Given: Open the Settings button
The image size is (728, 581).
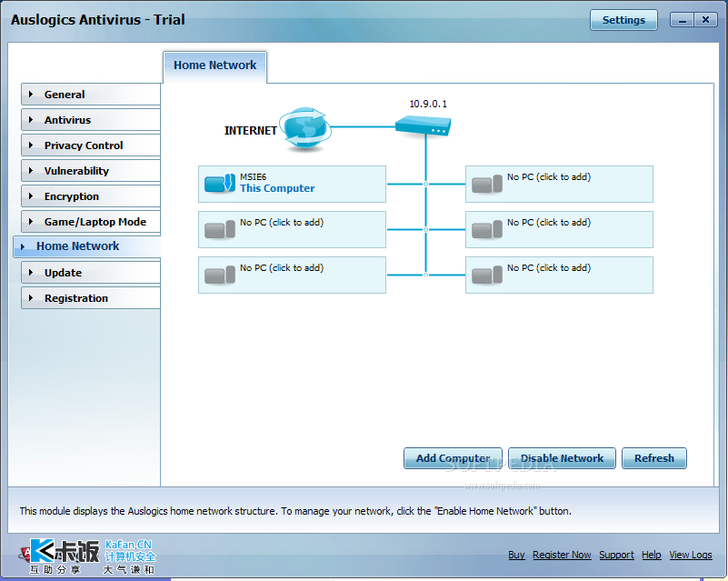Looking at the screenshot, I should click(623, 20).
